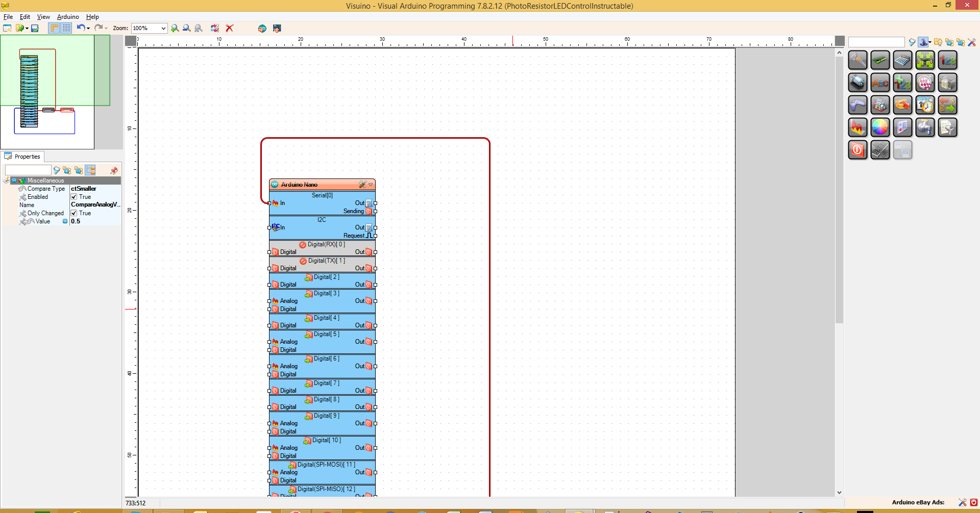Screen dimensions: 980x513
Task: Toggle the rulers button in the toolbar
Action: [54, 29]
